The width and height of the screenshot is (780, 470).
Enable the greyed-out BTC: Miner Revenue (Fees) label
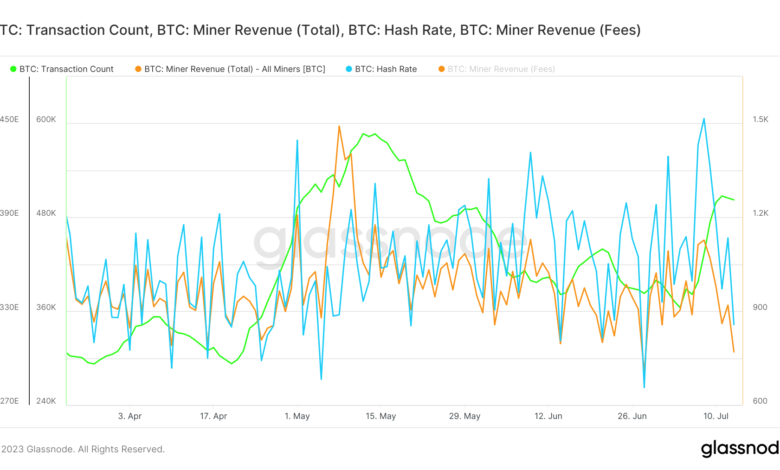click(501, 69)
